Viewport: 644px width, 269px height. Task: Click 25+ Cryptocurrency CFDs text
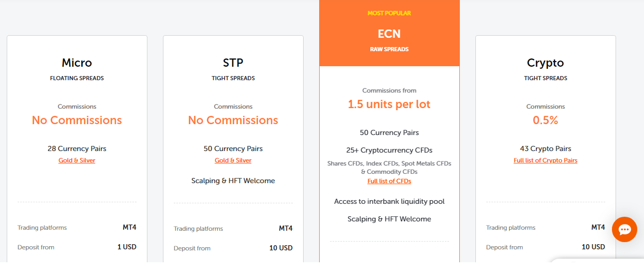click(389, 150)
